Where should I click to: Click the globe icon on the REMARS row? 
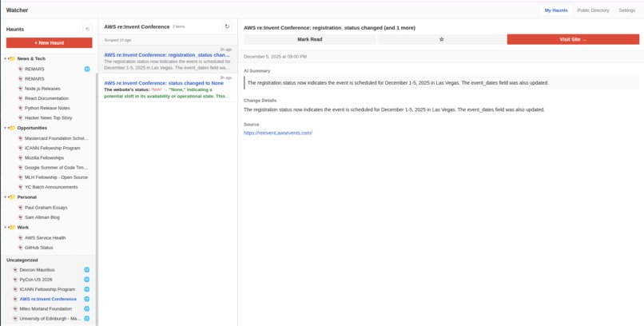(87, 69)
